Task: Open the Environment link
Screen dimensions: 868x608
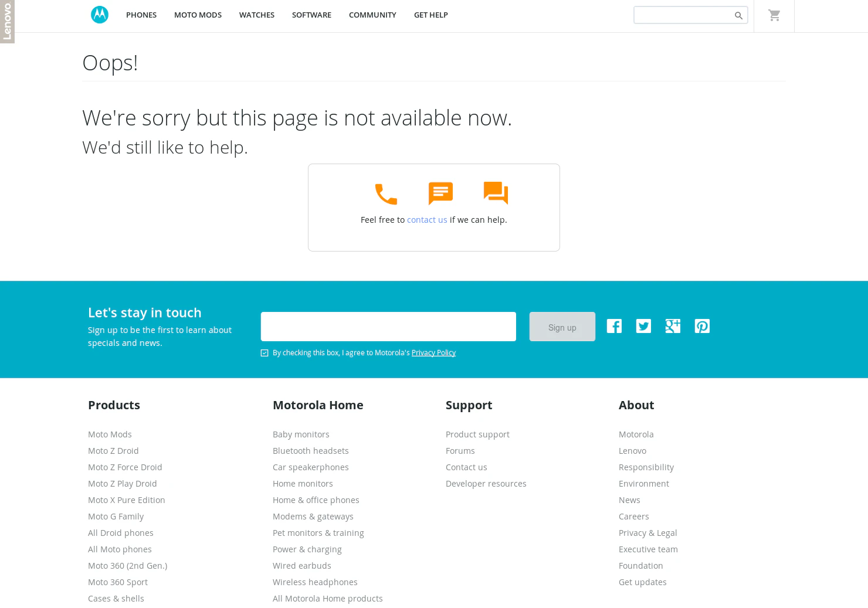Action: [644, 484]
